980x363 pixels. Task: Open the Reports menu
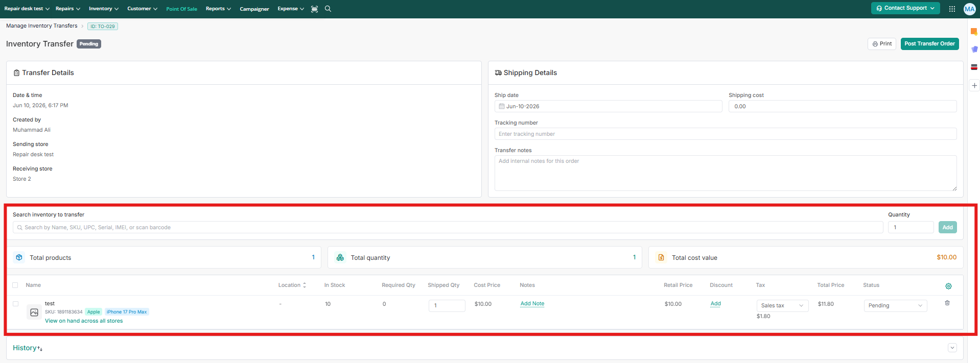[219, 9]
